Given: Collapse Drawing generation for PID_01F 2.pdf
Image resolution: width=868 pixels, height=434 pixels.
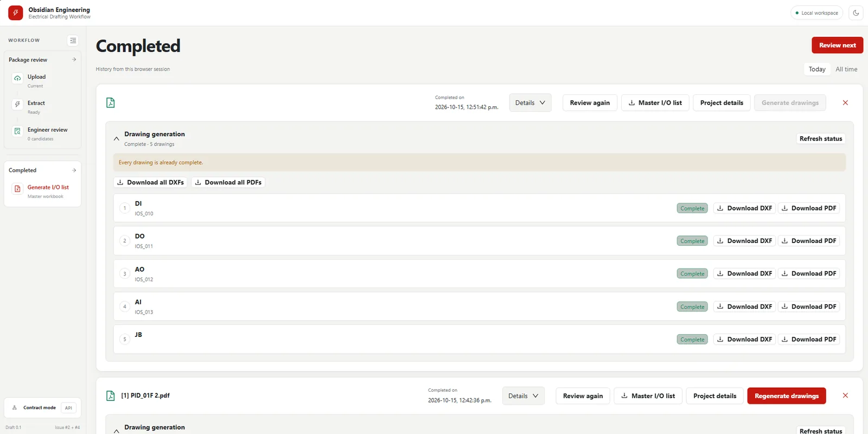Looking at the screenshot, I should (x=117, y=431).
